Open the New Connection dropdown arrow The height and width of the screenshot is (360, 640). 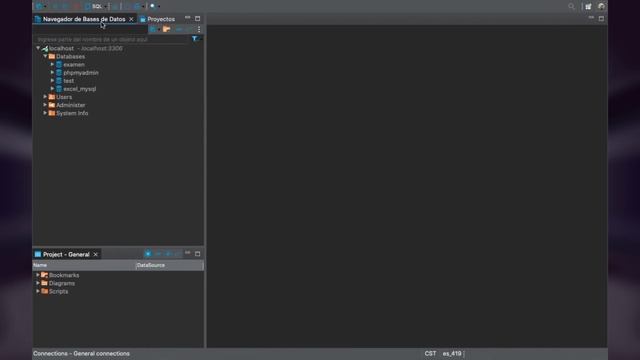tap(45, 7)
